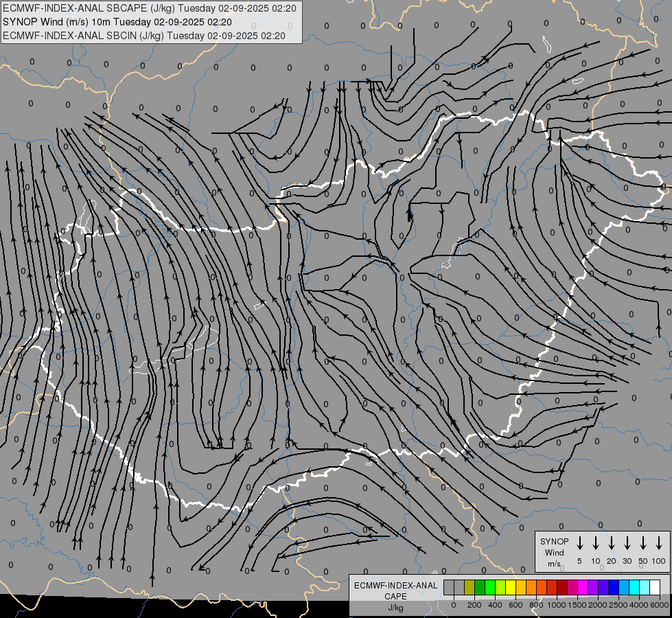The image size is (672, 618).
Task: Click the 2500 tick label on CAPE scale
Action: 618,605
